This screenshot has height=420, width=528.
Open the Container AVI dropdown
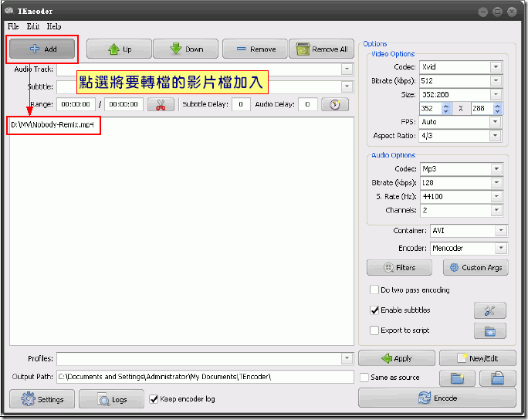coord(500,230)
